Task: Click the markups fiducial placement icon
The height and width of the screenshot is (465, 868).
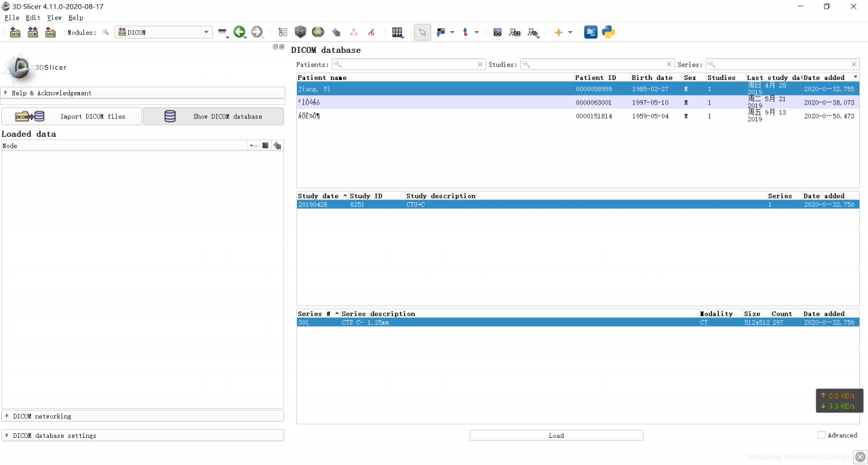Action: (465, 32)
